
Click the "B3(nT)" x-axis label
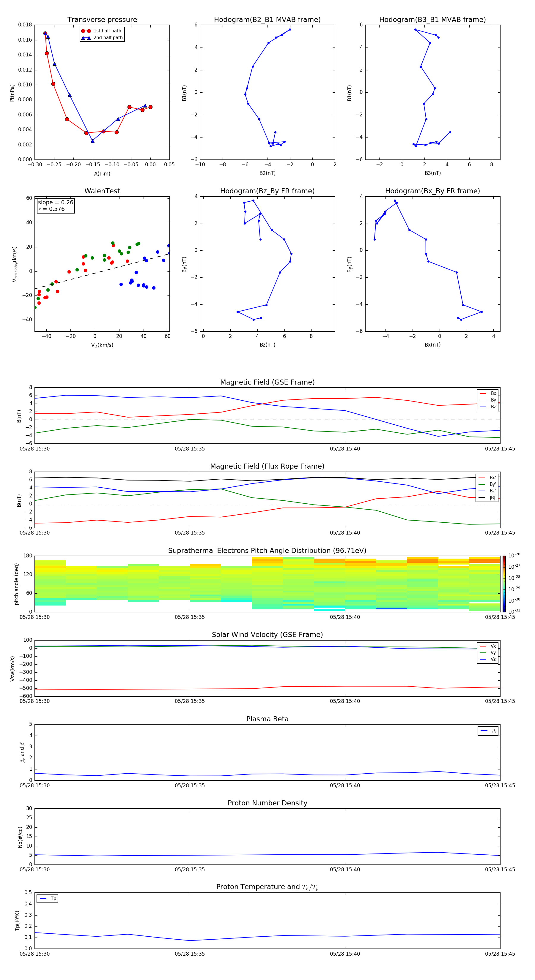[432, 173]
